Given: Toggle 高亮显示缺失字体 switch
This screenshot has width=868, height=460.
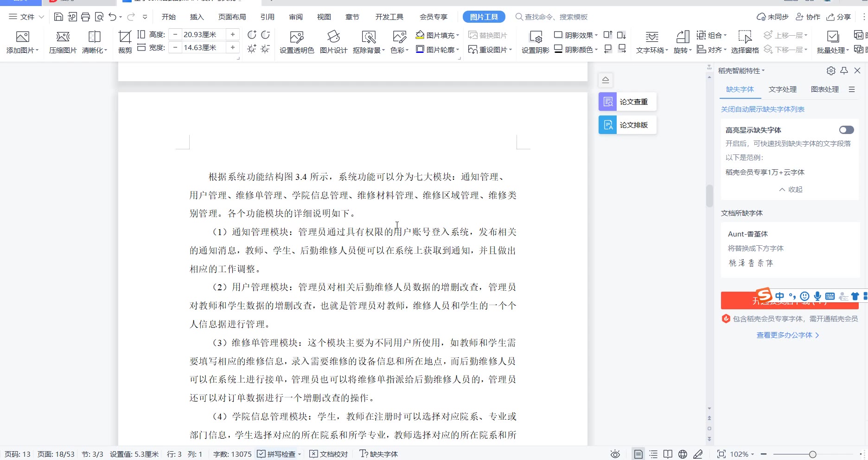Looking at the screenshot, I should (x=846, y=130).
